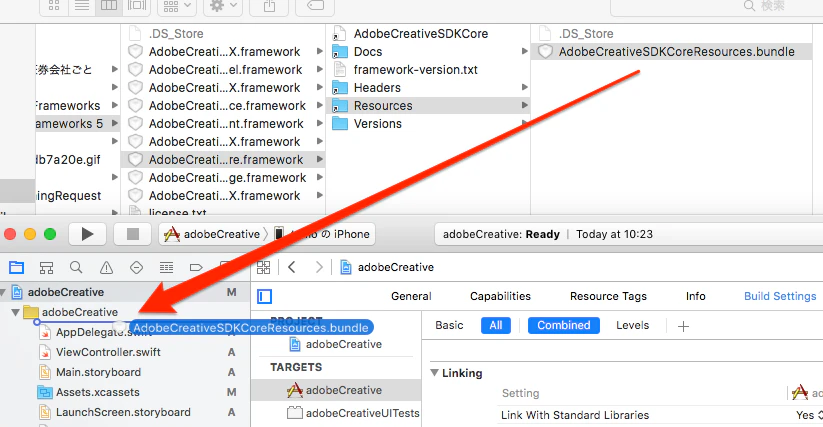Open LaunchScreen.storyboard in navigator

tap(123, 412)
